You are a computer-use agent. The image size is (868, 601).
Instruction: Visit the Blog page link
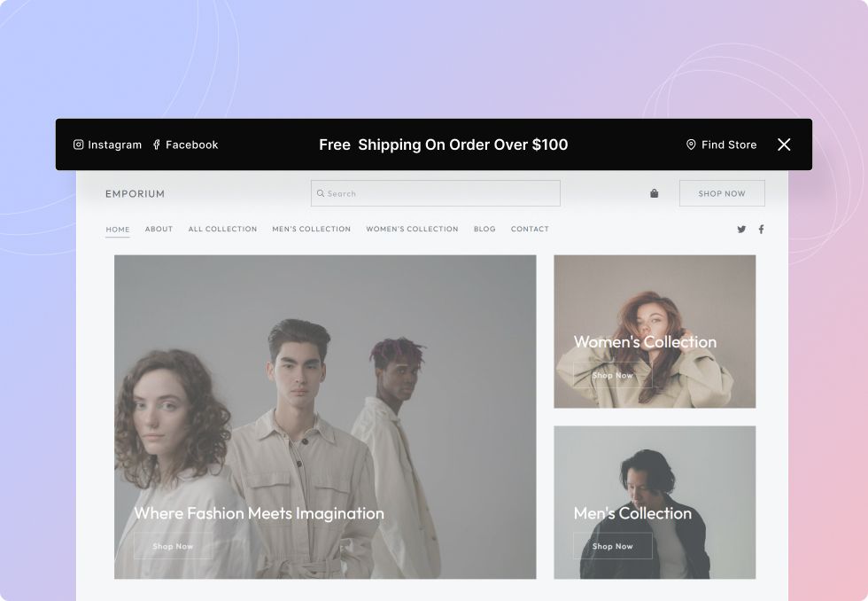(x=484, y=230)
